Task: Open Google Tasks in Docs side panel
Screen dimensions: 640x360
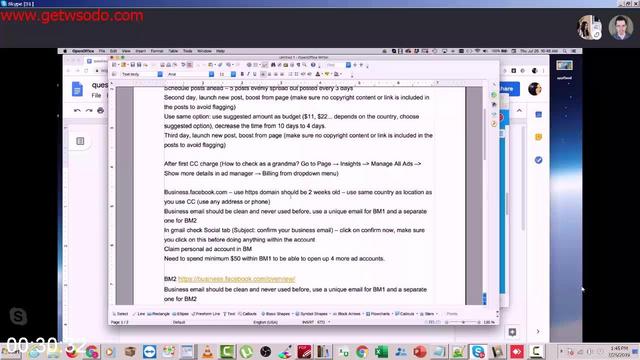Action: (538, 160)
